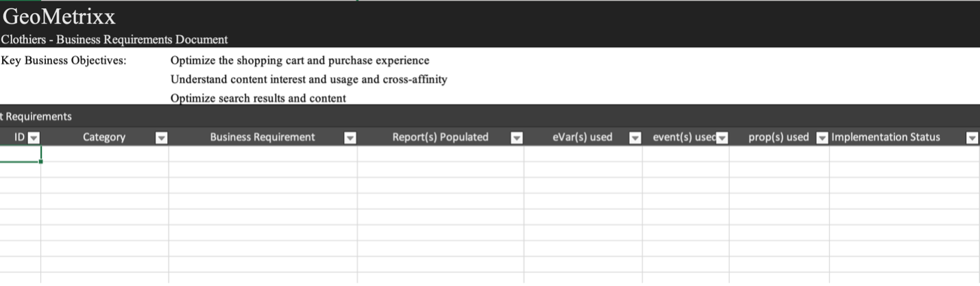Open the Implementation Status filter dropdown
This screenshot has width=980, height=286.
coord(971,138)
